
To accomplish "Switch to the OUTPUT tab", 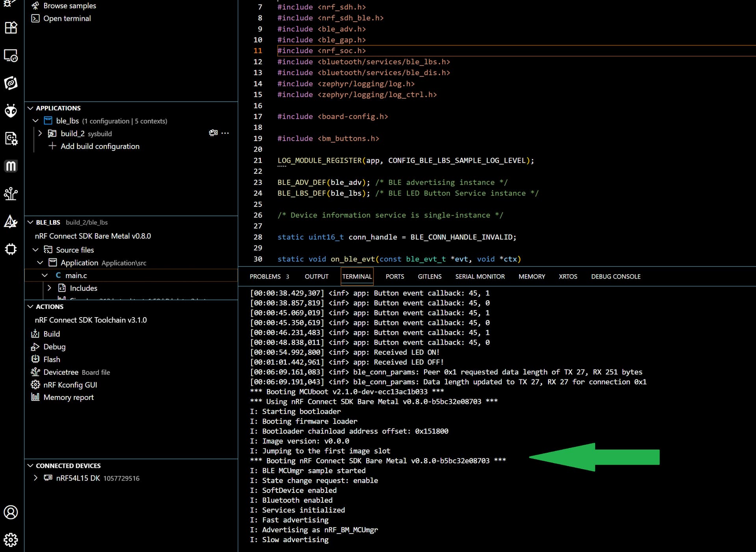I will pyautogui.click(x=316, y=277).
